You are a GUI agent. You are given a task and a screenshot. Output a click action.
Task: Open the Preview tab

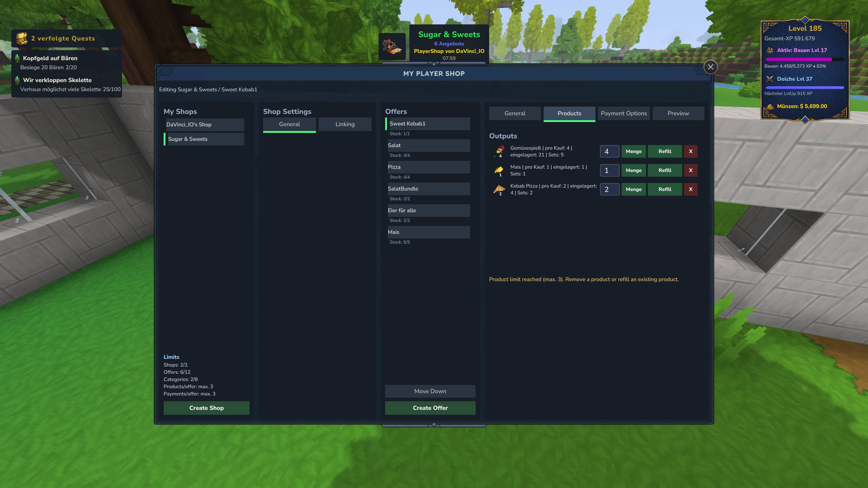pos(678,113)
